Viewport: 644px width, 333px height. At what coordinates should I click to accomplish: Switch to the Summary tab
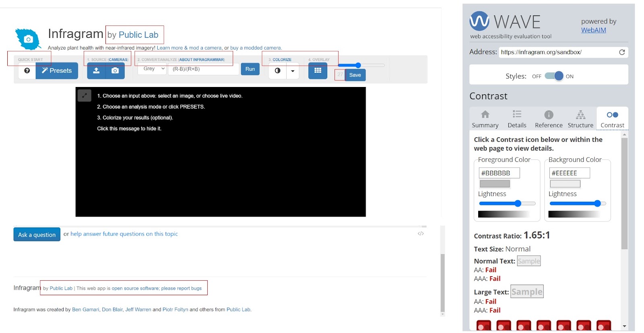(485, 119)
